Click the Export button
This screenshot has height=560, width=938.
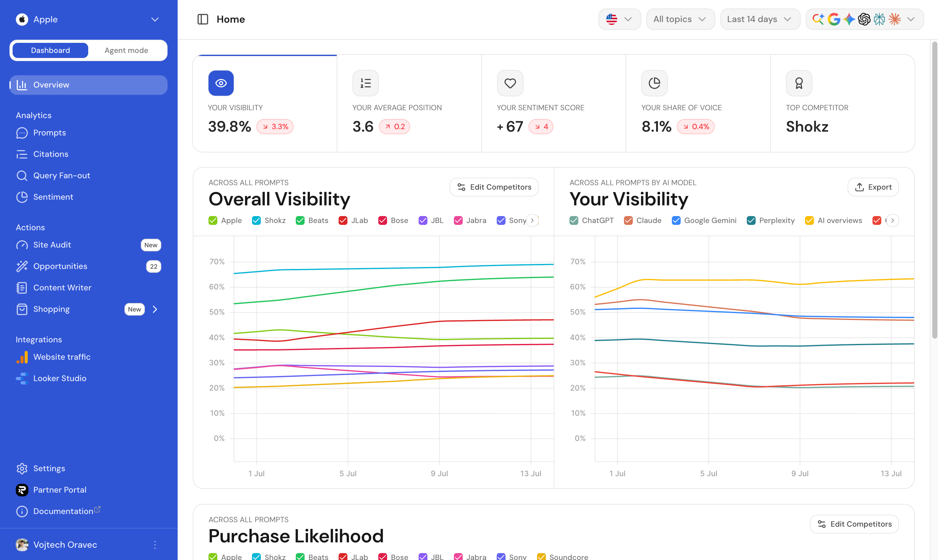click(873, 187)
